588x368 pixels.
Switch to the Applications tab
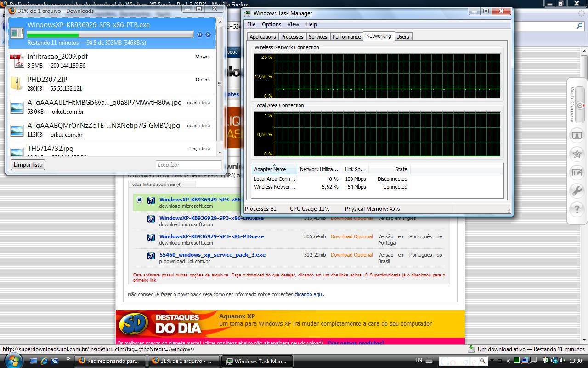pyautogui.click(x=263, y=37)
